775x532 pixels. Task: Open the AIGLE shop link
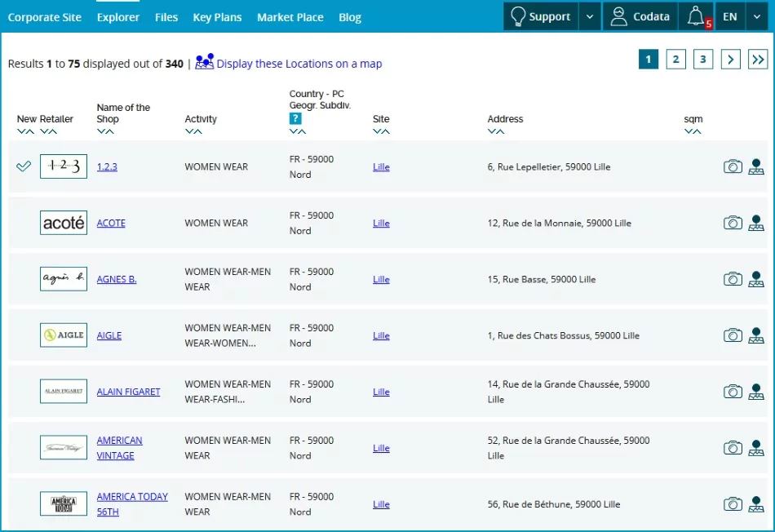[109, 335]
